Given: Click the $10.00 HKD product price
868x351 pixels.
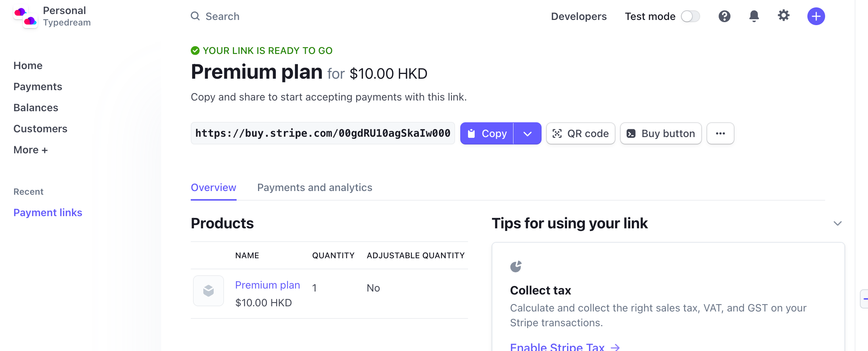Looking at the screenshot, I should 263,303.
